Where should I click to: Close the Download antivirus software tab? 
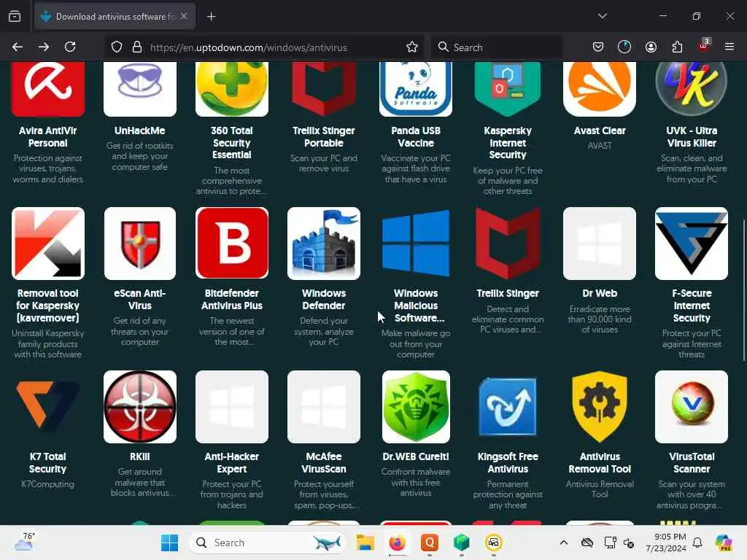[x=184, y=16]
